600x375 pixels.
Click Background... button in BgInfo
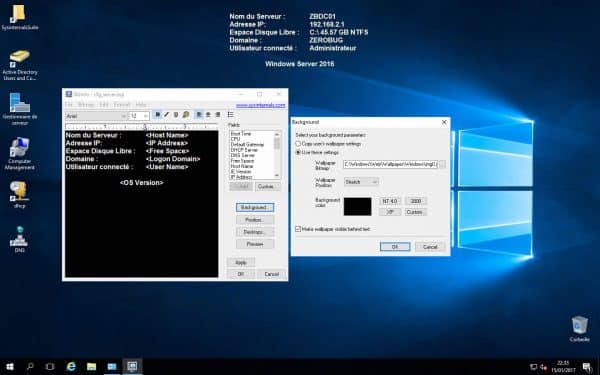pos(255,207)
